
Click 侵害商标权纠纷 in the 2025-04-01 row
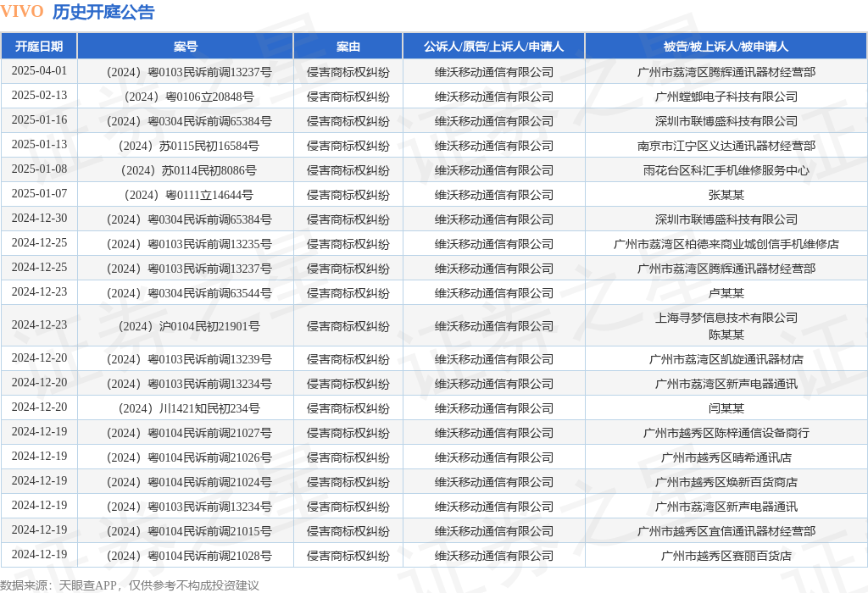coord(348,73)
